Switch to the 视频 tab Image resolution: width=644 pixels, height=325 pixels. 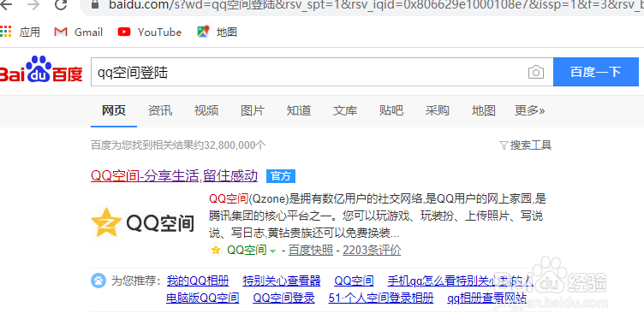coord(206,110)
